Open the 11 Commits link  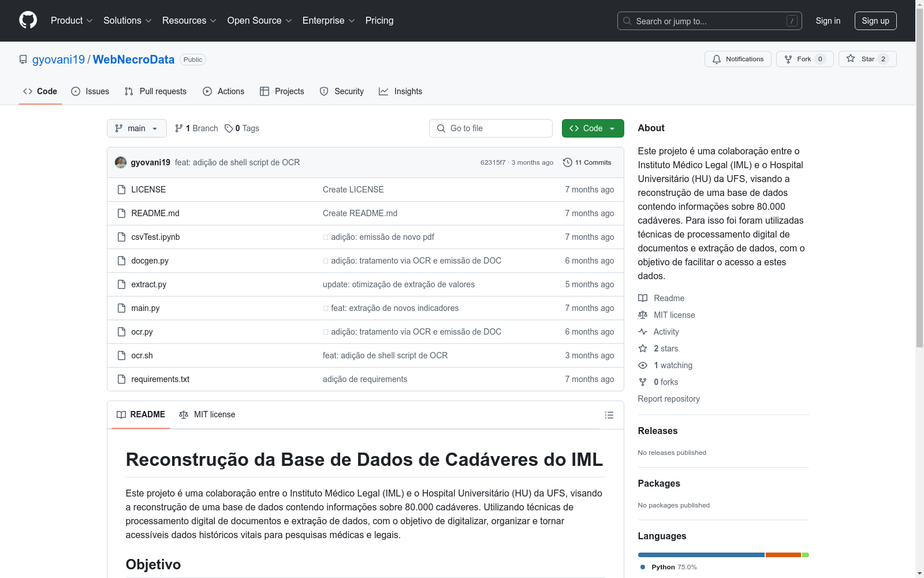click(x=587, y=162)
